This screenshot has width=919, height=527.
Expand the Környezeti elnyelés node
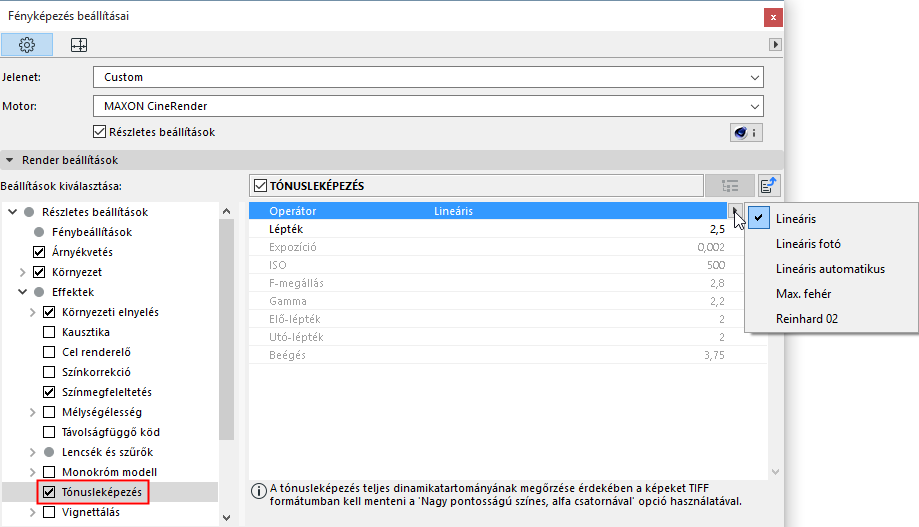(x=32, y=312)
